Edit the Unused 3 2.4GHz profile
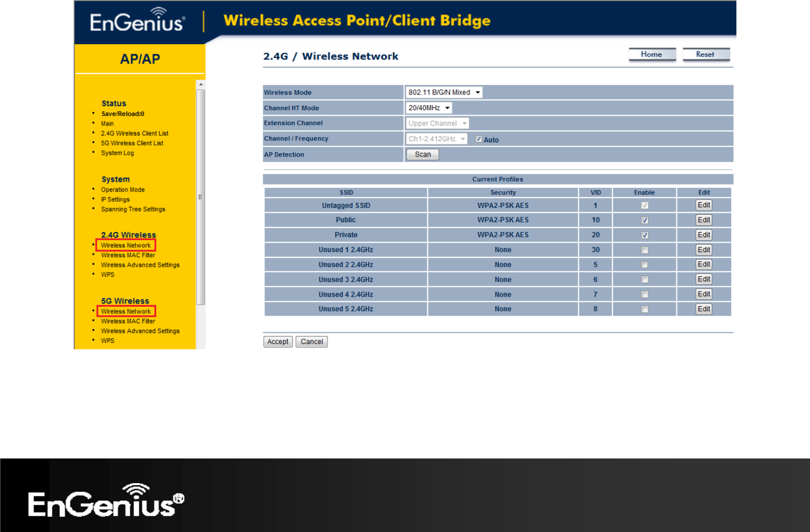This screenshot has width=810, height=532. (704, 279)
